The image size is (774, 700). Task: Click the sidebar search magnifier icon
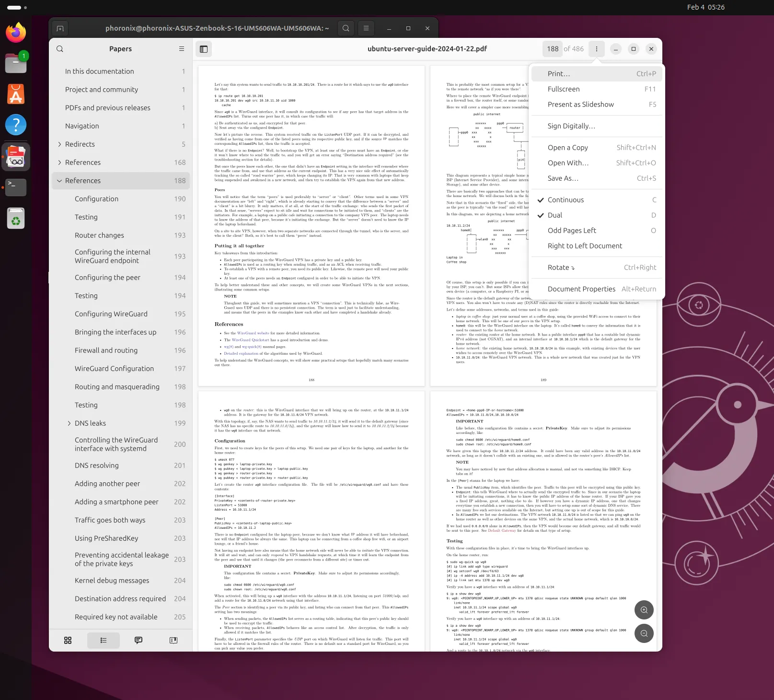[60, 49]
